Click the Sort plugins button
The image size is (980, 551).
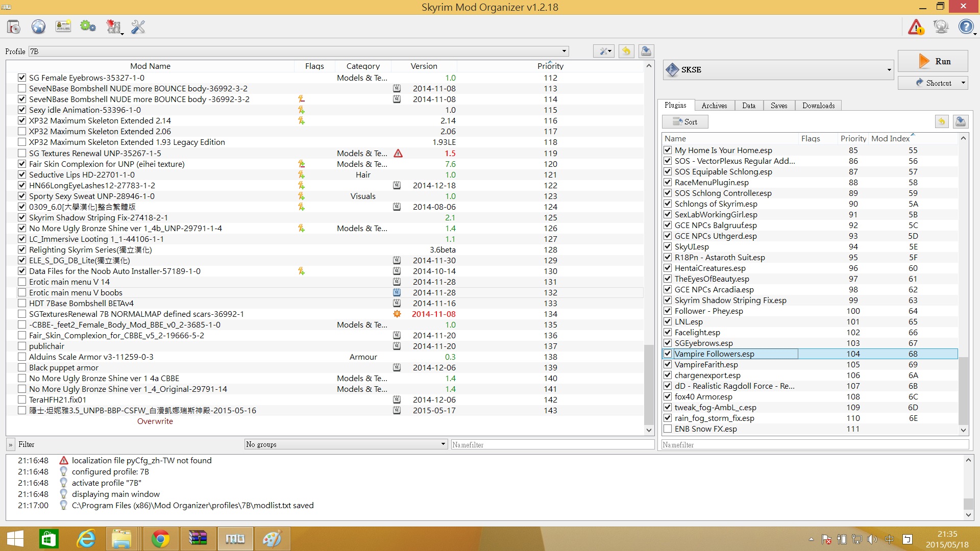685,121
